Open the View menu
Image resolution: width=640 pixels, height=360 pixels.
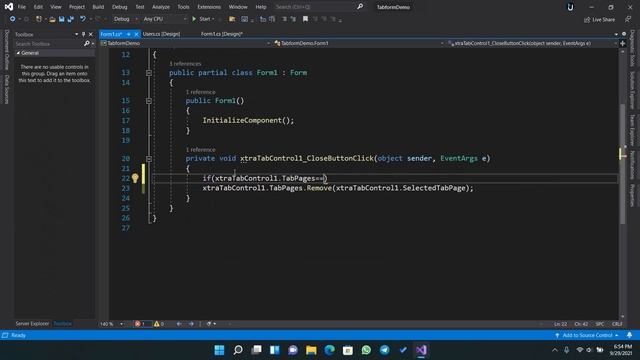[x=56, y=7]
